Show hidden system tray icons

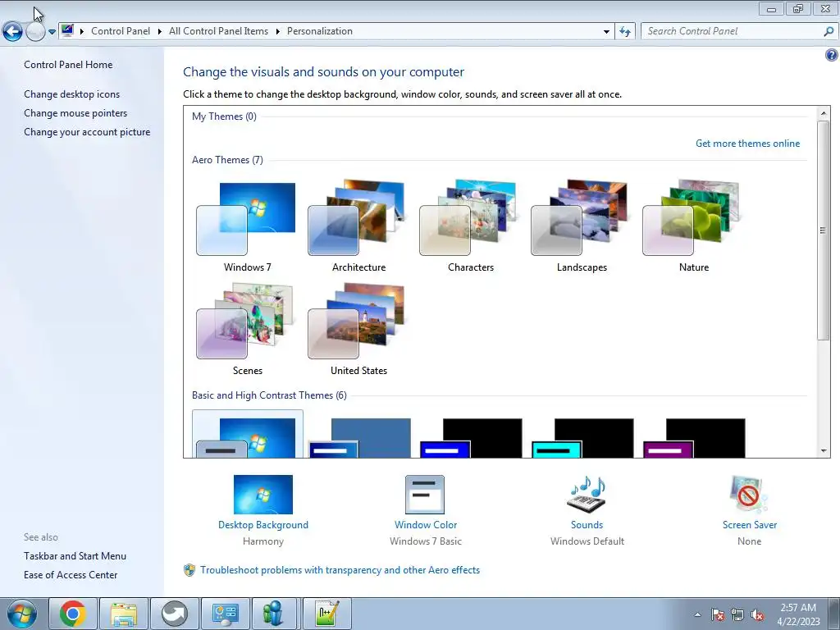click(x=697, y=615)
